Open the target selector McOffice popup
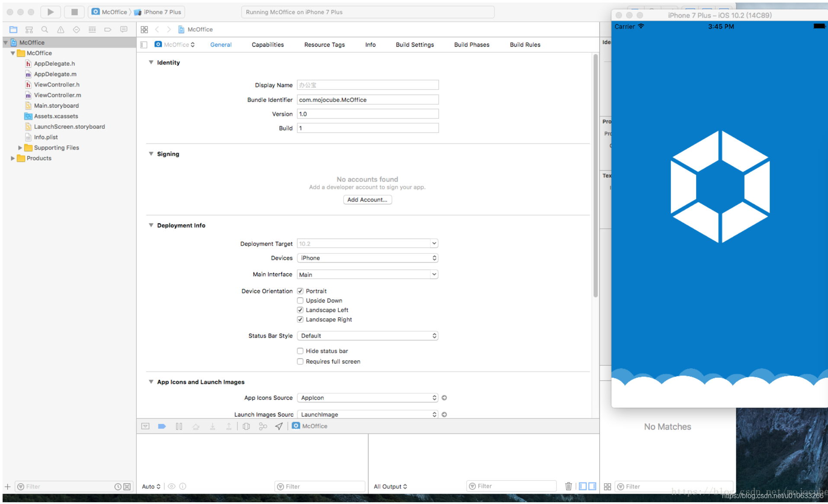This screenshot has height=504, width=828. click(x=174, y=45)
